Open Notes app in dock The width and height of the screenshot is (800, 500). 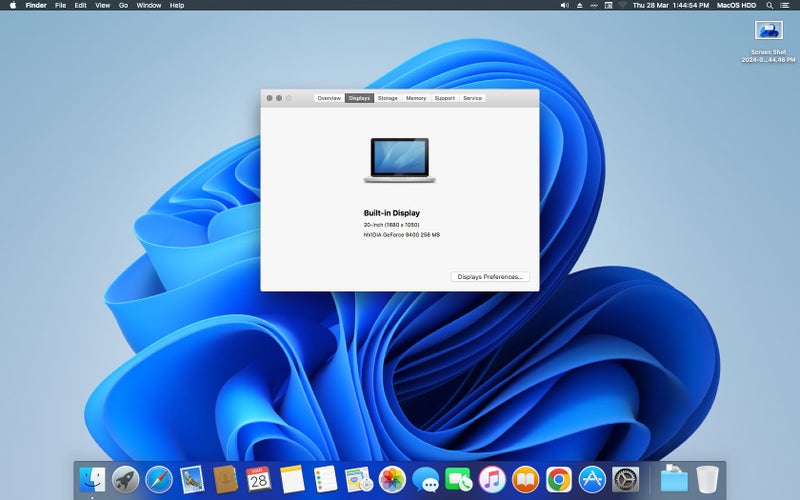(x=292, y=480)
